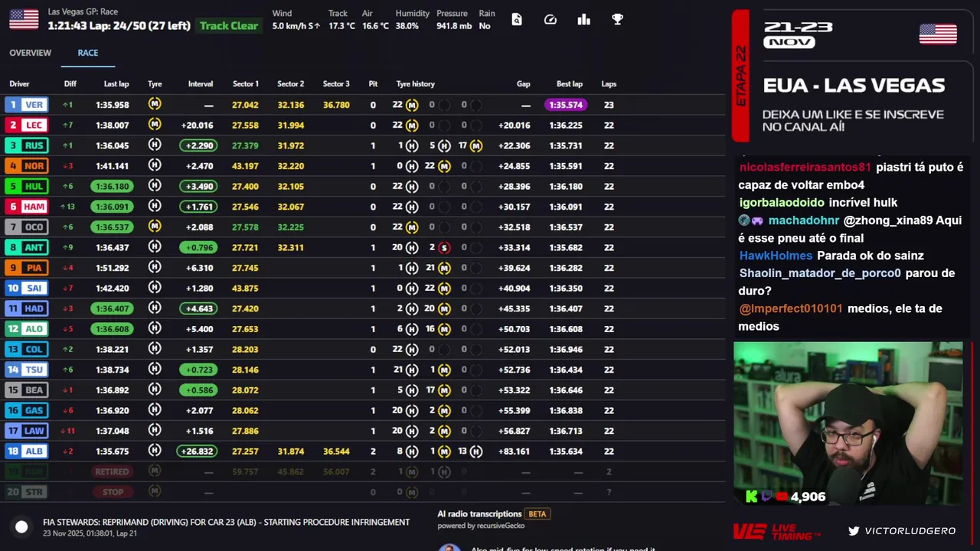The height and width of the screenshot is (551, 980).
Task: Click ANT's hard tyre icon in Tyre column
Action: [155, 247]
